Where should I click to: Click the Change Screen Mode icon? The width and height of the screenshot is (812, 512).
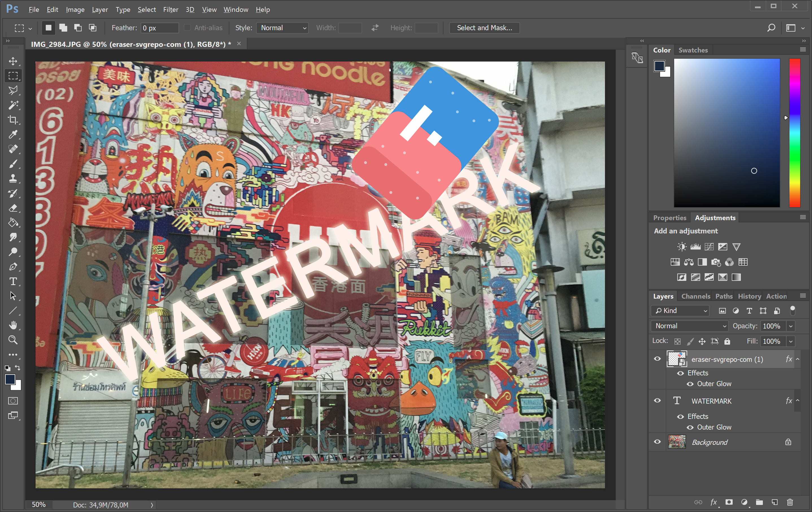pyautogui.click(x=13, y=415)
